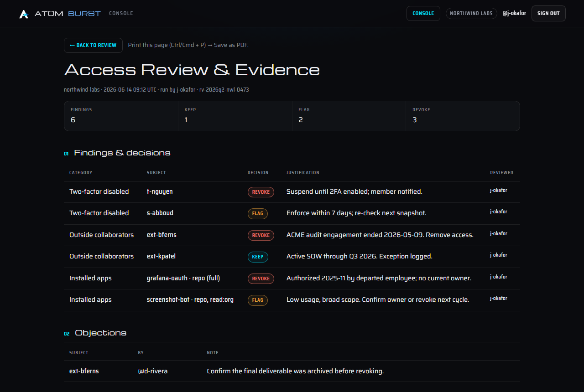The image size is (584, 392).
Task: Click the objection note about archived deliverable
Action: [295, 371]
